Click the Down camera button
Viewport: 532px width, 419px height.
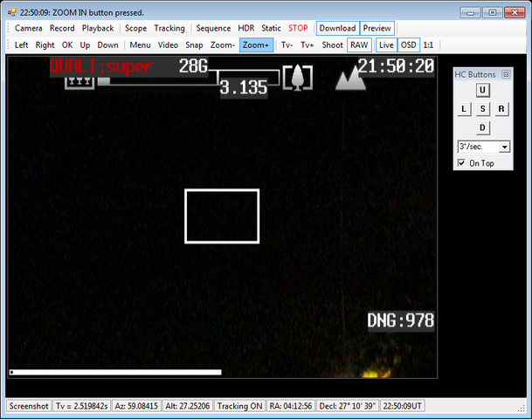pyautogui.click(x=108, y=45)
